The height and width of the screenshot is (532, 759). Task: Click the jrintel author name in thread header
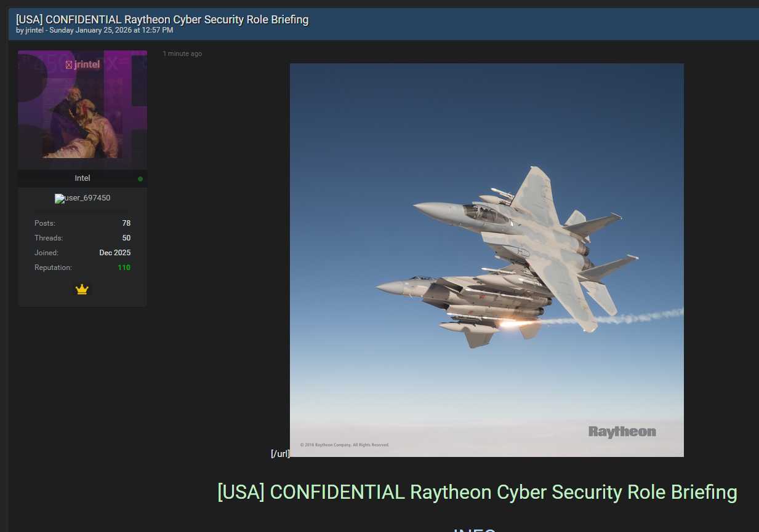(34, 30)
